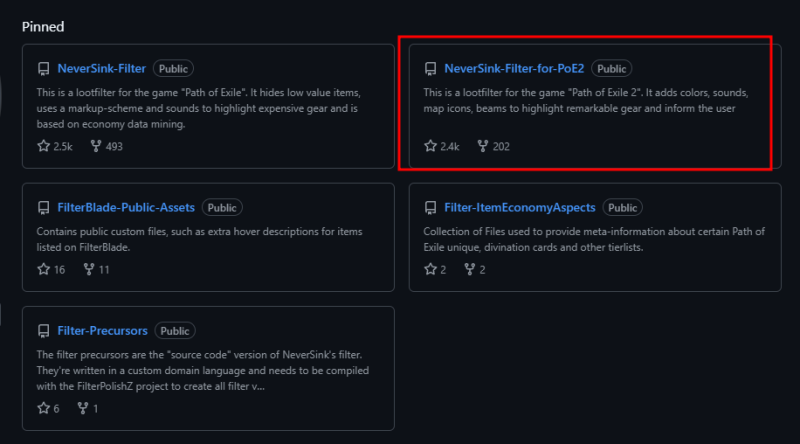This screenshot has width=800, height=444.
Task: Open the NeverSink-Filter-for-PoE2 repository link
Action: [514, 69]
